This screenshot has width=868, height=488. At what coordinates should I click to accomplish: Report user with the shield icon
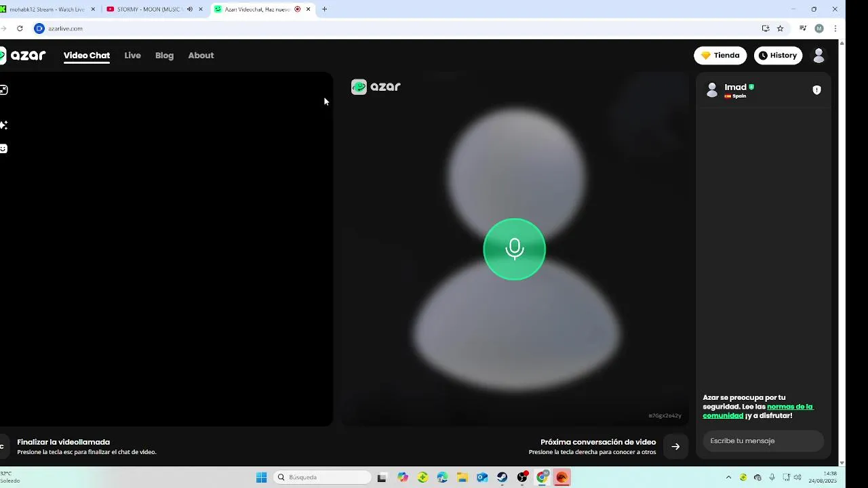(x=816, y=90)
